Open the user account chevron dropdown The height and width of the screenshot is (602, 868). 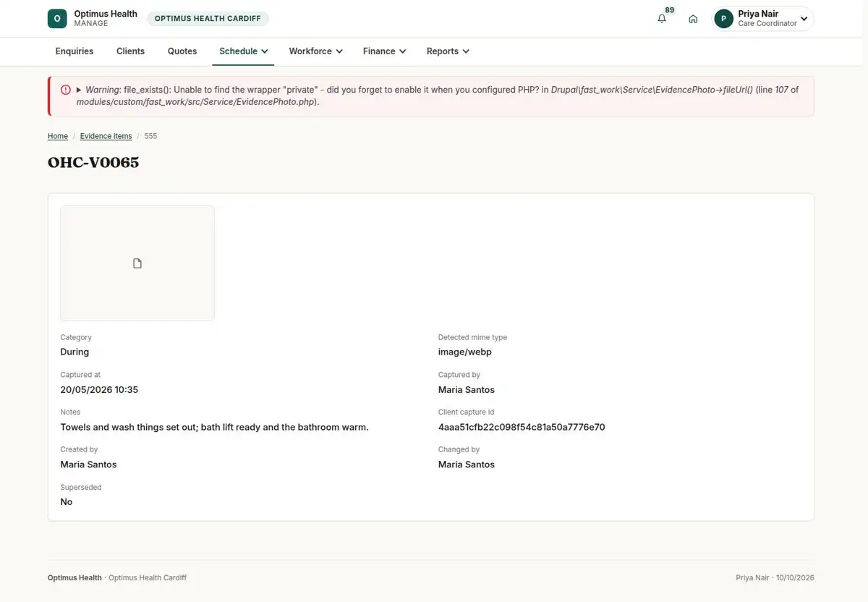tap(804, 19)
